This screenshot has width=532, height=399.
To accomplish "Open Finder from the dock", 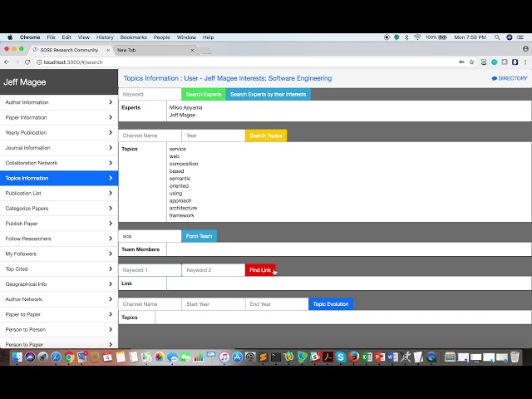I will tap(17, 357).
